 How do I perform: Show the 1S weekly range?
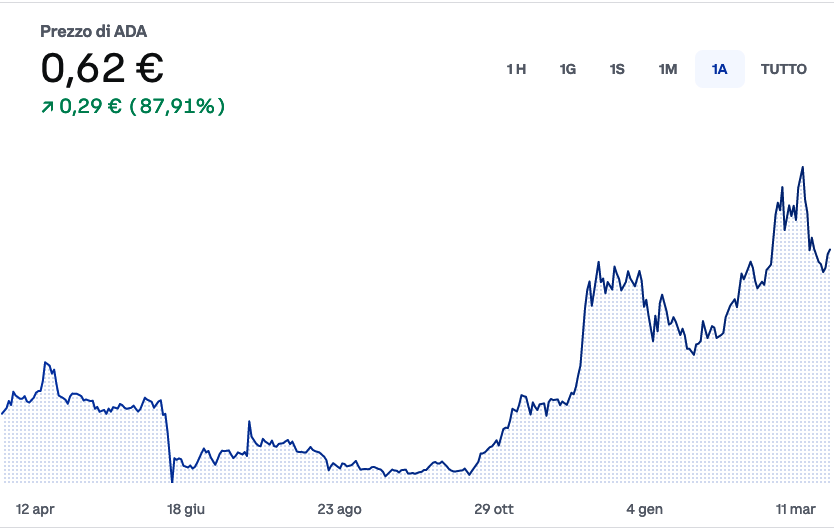point(617,69)
